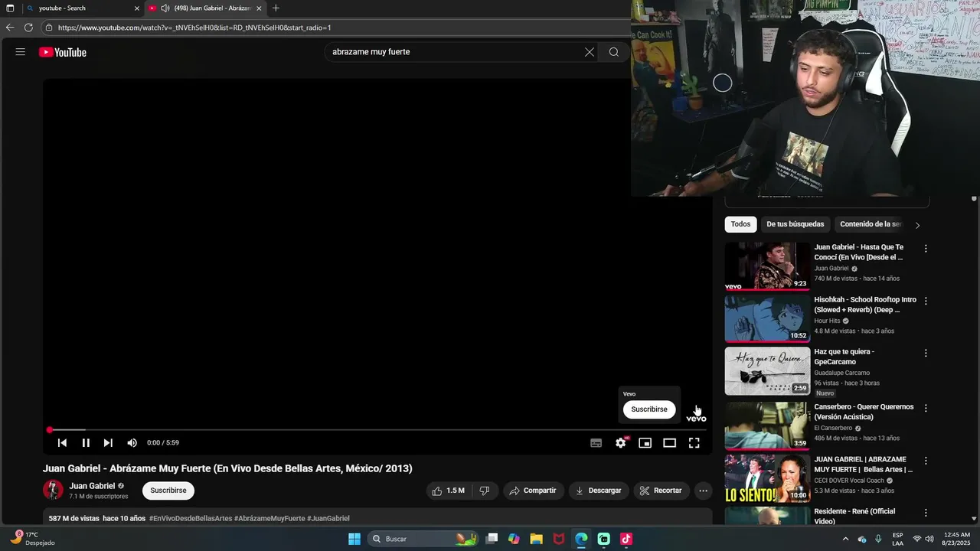Open #AbrázameMuyFuerte hashtag
The image size is (980, 551).
[x=269, y=519]
